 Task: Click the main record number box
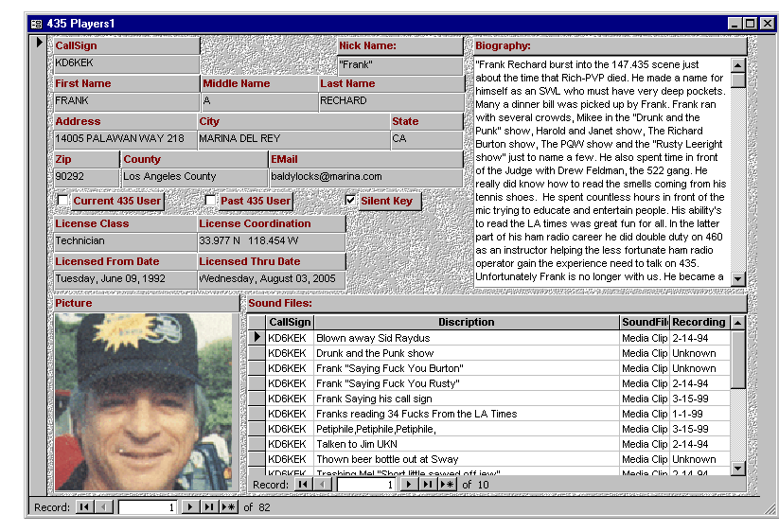pyautogui.click(x=147, y=507)
